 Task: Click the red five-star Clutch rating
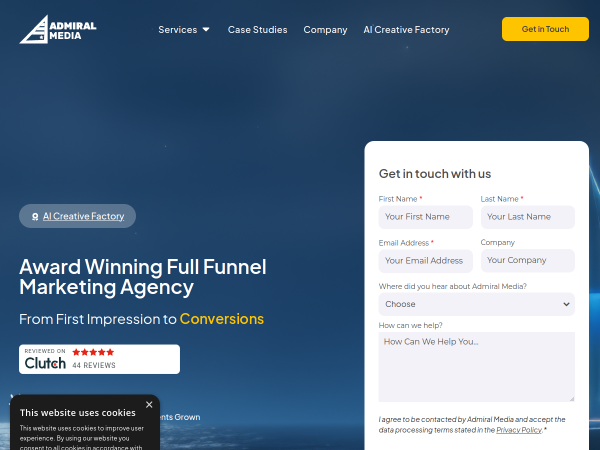93,352
